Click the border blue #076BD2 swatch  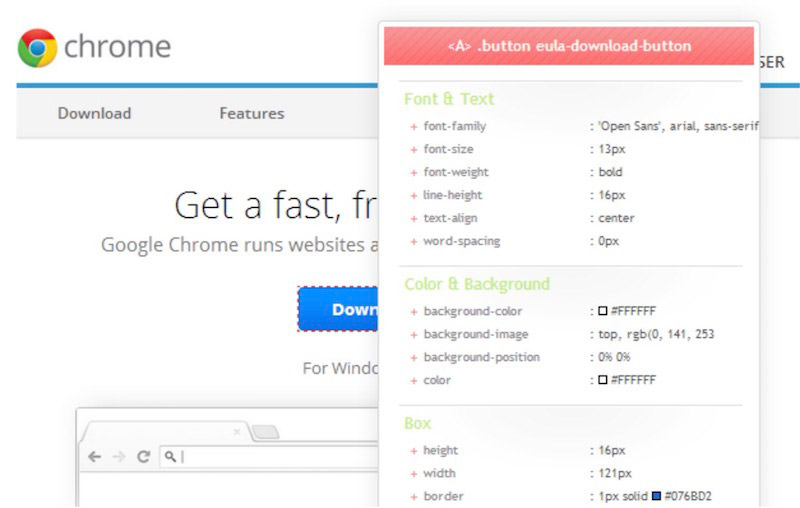pyautogui.click(x=656, y=496)
